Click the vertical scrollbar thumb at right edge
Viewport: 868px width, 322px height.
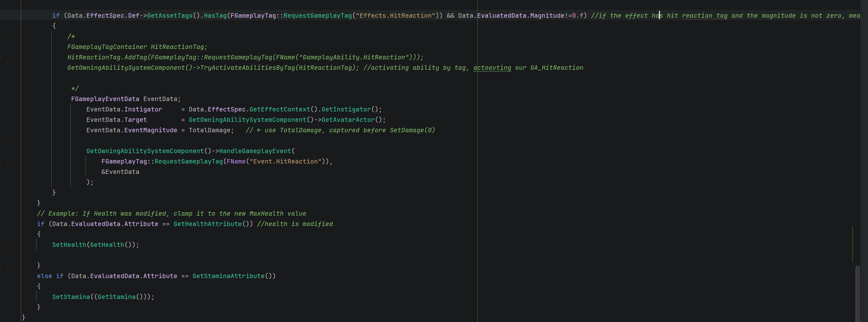click(858, 294)
